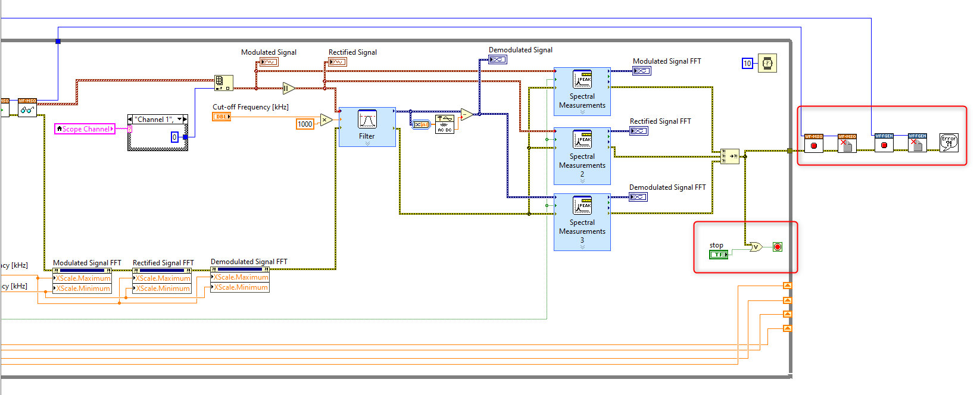Click the stop Boolean TF terminal
Screen dimensions: 980x395
[x=719, y=255]
